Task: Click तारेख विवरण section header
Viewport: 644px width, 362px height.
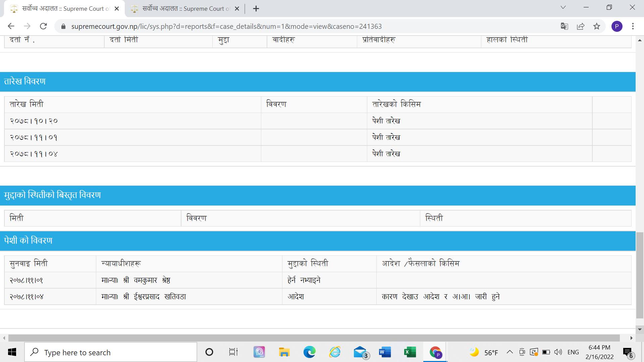Action: pos(25,81)
